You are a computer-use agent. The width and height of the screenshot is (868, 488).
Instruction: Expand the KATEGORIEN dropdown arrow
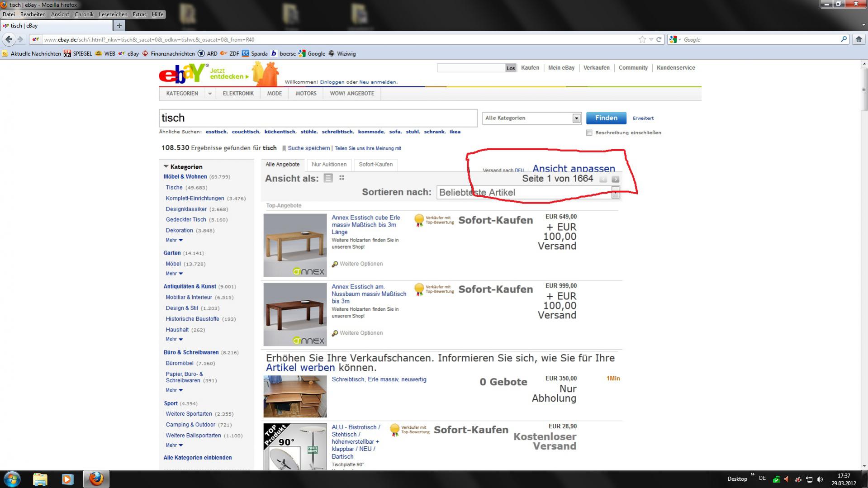coord(210,94)
